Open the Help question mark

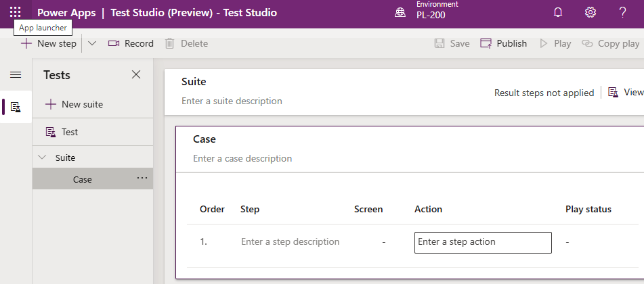coord(622,12)
